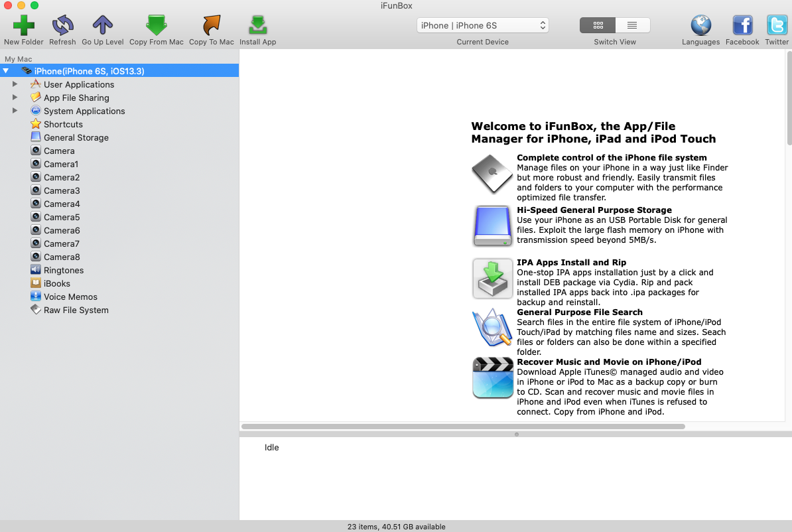Click the pane splitter handle dot
This screenshot has height=532, width=792.
tap(516, 434)
